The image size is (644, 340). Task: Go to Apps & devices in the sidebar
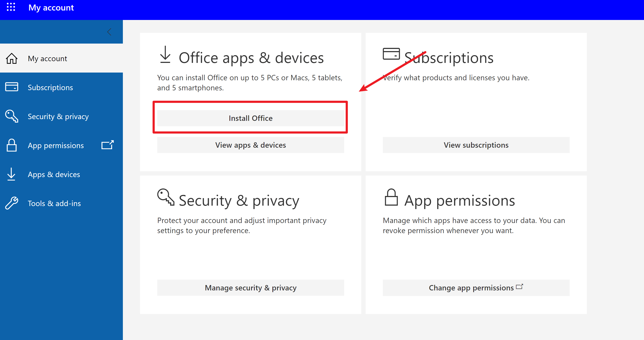(61, 174)
